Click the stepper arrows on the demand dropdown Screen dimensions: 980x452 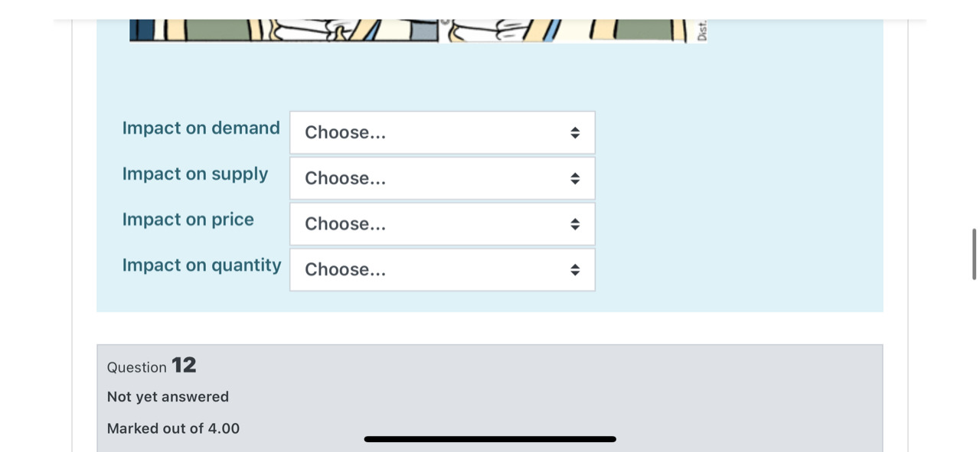(574, 132)
